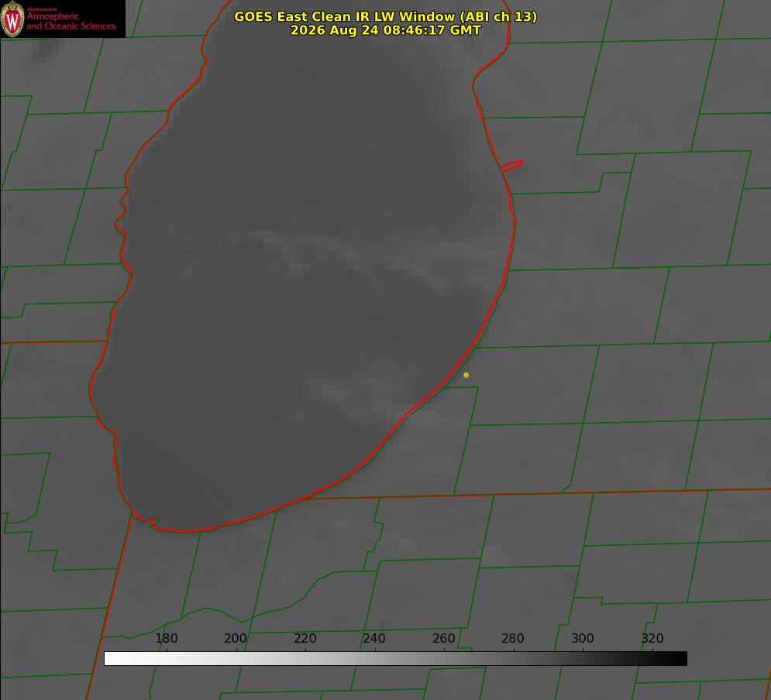Select the small "Department of" text
Viewport: 771px width, 700px height.
point(42,9)
